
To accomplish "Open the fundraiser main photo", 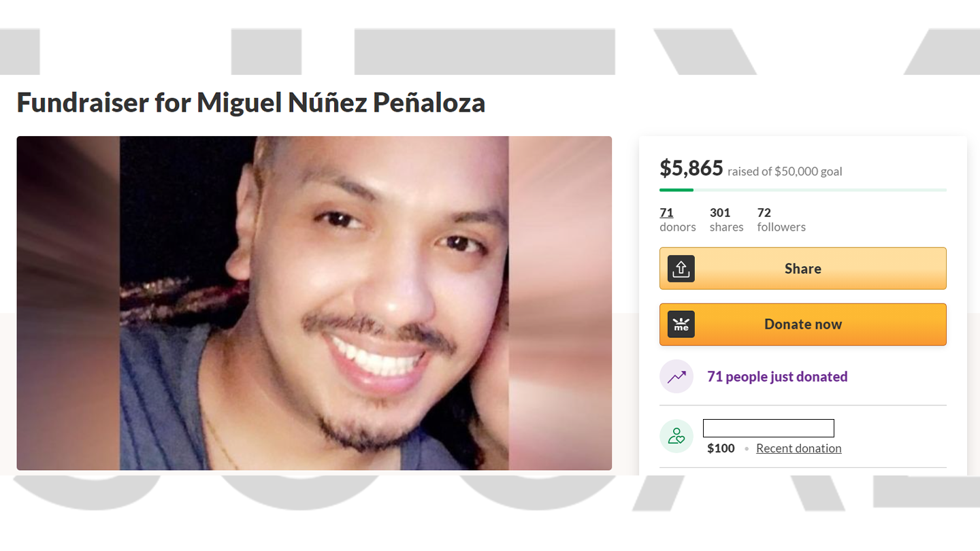I will click(314, 303).
